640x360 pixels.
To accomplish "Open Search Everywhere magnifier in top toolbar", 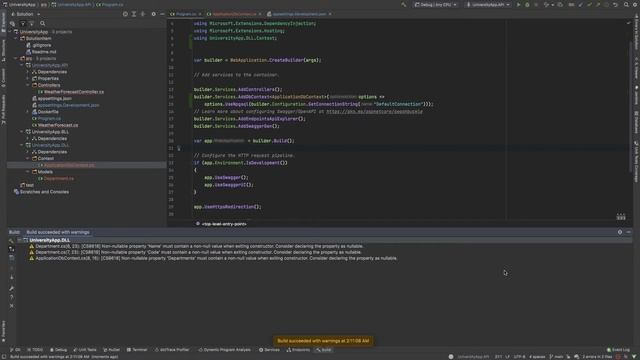I will [x=626, y=5].
